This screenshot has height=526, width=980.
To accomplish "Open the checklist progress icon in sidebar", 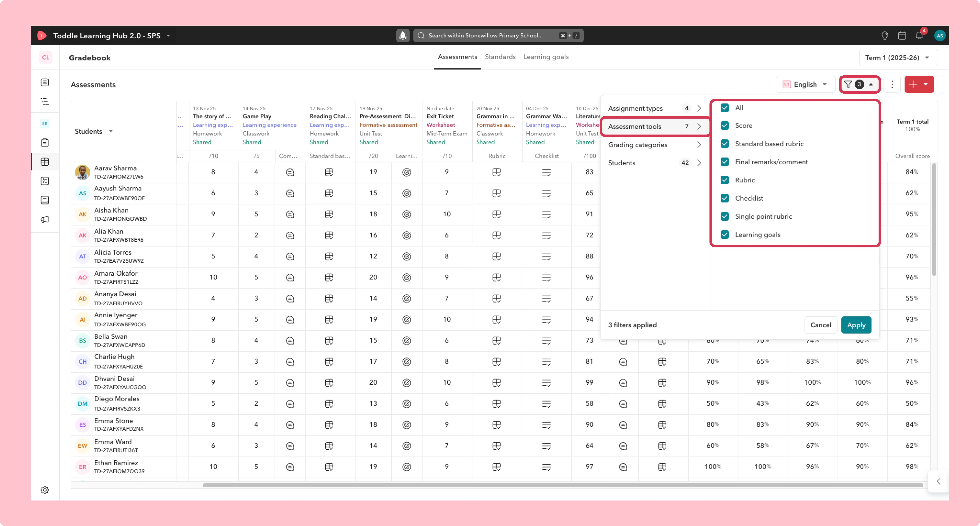I will 45,181.
